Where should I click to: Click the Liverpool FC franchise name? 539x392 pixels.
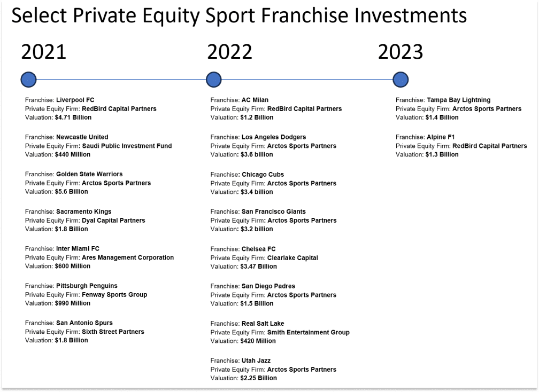tap(75, 100)
